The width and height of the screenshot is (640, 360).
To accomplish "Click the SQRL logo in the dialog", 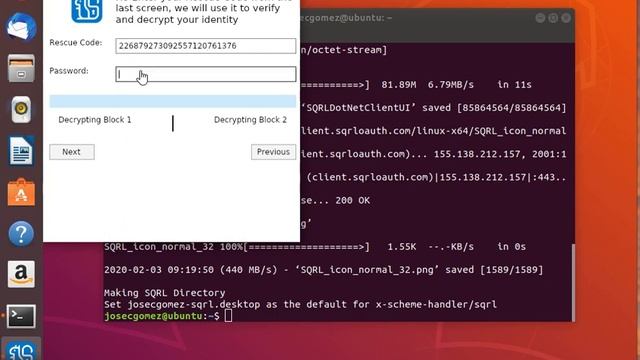I will tap(87, 11).
